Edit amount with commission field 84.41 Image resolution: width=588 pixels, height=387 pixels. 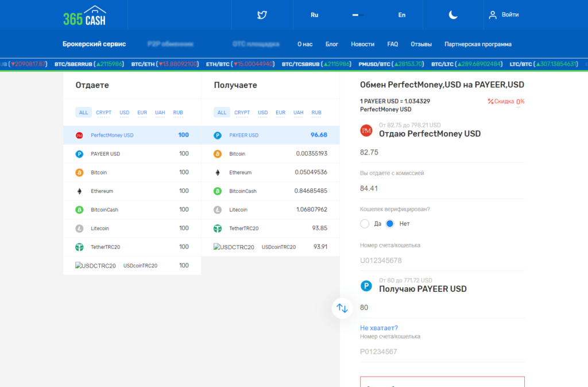pos(442,189)
